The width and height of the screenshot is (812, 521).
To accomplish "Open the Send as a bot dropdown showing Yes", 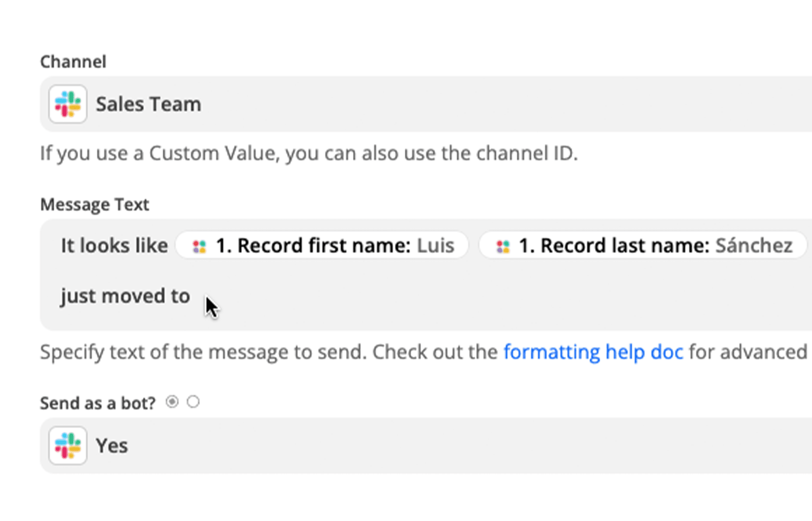I will click(x=426, y=445).
